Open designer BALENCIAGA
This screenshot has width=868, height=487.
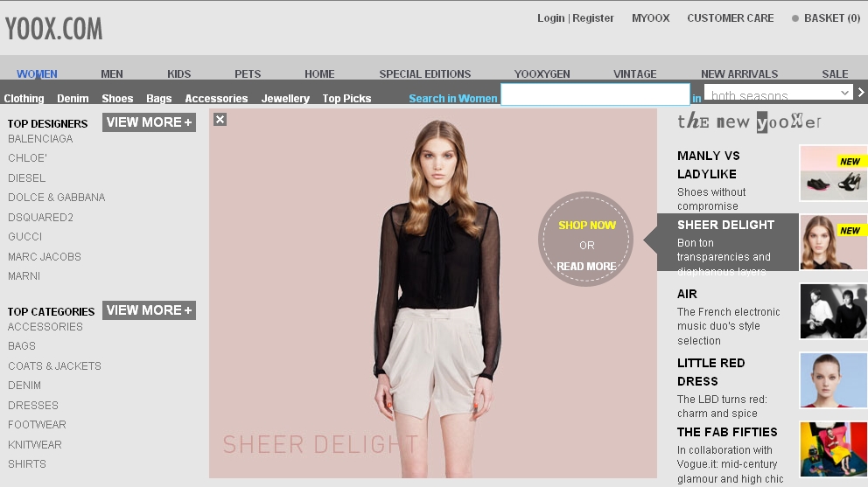click(40, 139)
